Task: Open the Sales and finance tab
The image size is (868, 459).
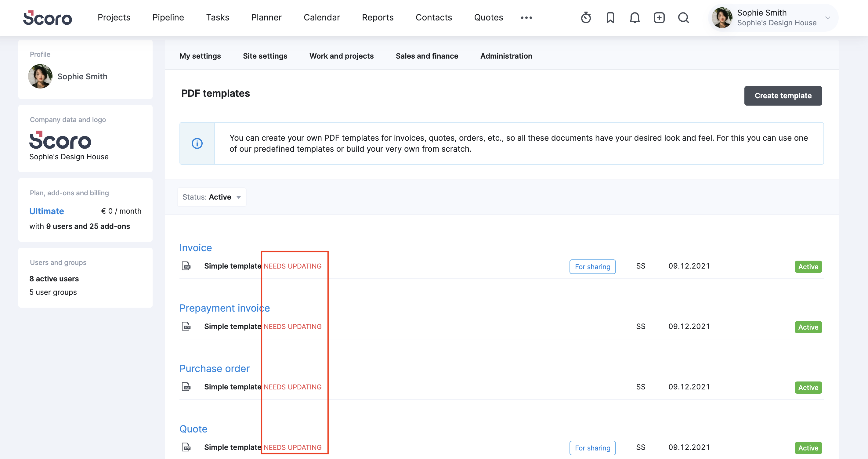Action: point(427,56)
